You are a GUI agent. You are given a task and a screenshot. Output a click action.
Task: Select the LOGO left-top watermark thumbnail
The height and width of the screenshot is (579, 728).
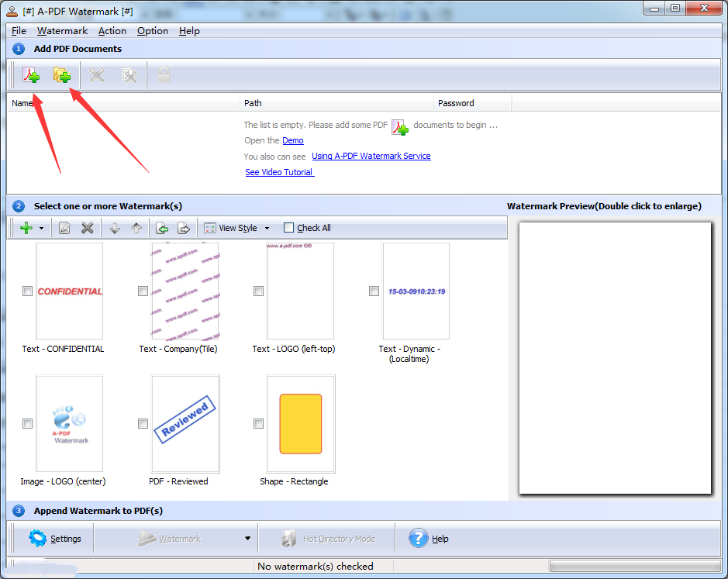pyautogui.click(x=300, y=291)
